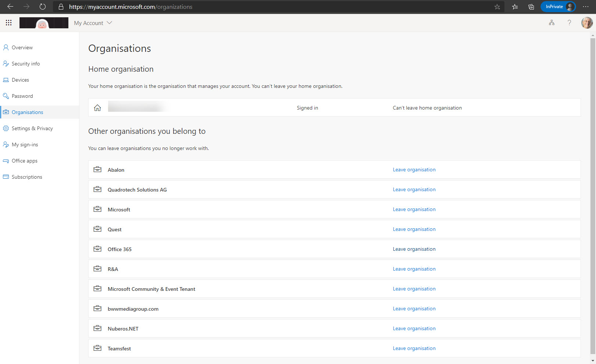596x364 pixels.
Task: Open browser settings and more menu
Action: click(586, 7)
